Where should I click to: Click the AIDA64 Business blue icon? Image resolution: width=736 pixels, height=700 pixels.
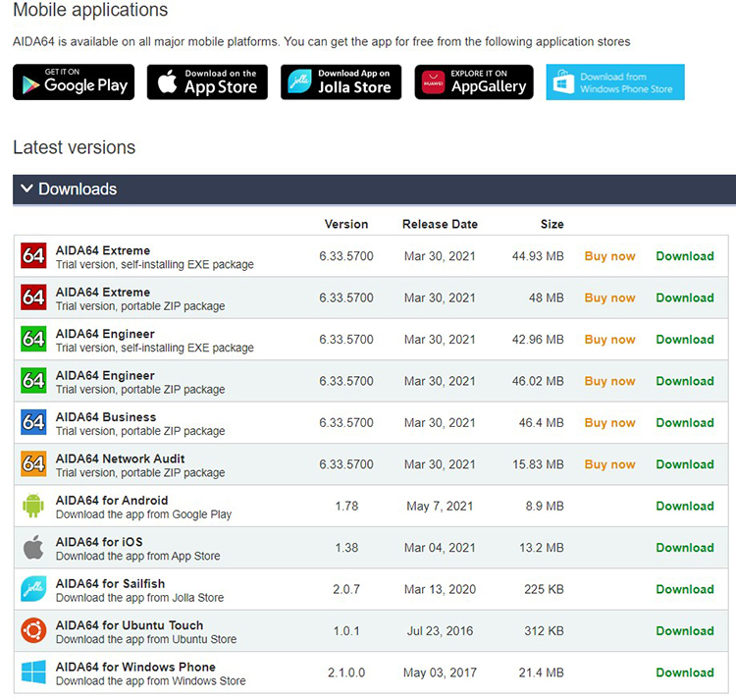pyautogui.click(x=33, y=423)
